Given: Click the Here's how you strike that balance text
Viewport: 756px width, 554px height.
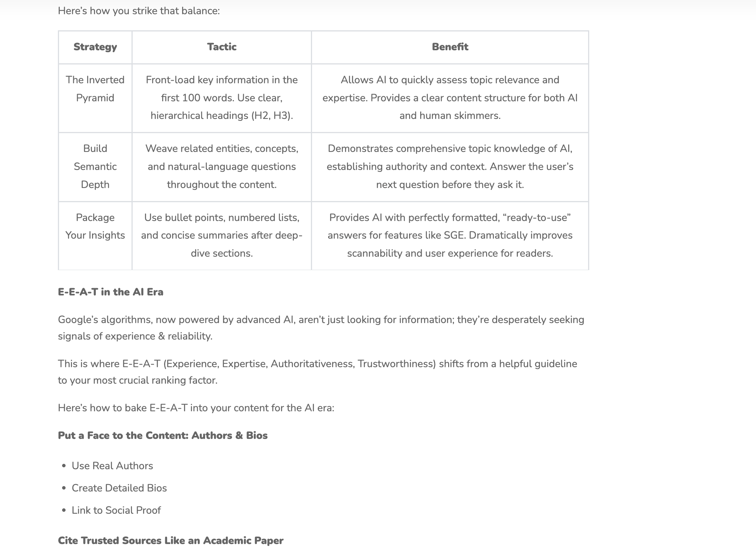Looking at the screenshot, I should 139,11.
